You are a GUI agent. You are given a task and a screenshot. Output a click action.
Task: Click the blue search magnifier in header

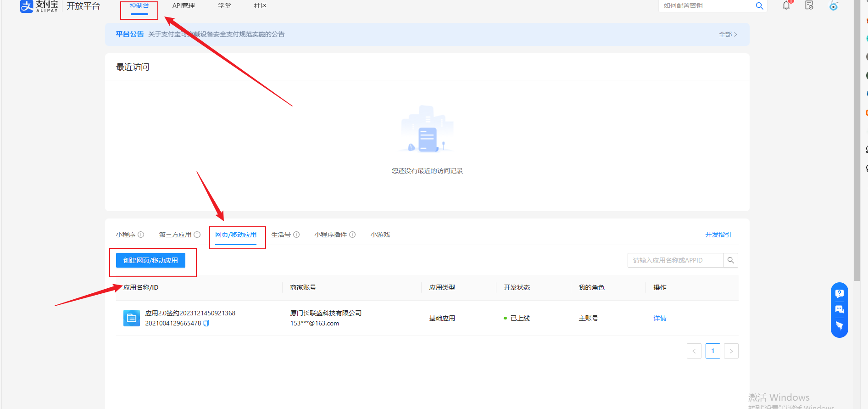click(x=759, y=6)
